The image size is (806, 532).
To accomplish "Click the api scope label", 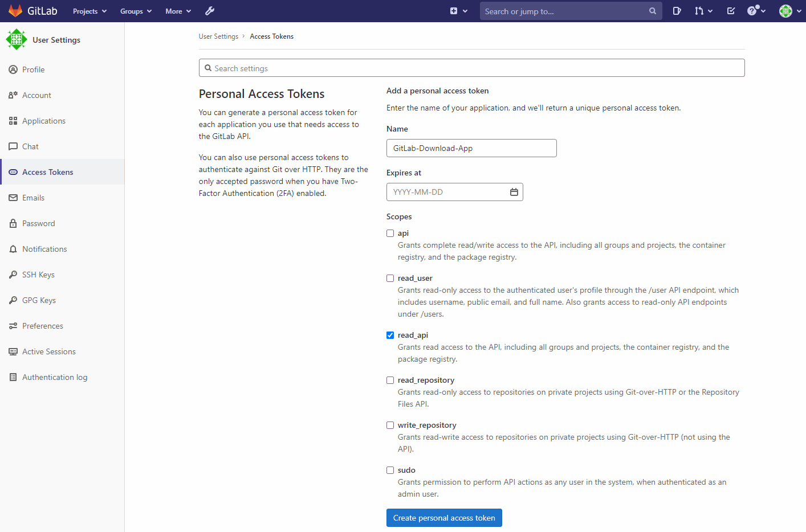I will pyautogui.click(x=403, y=233).
